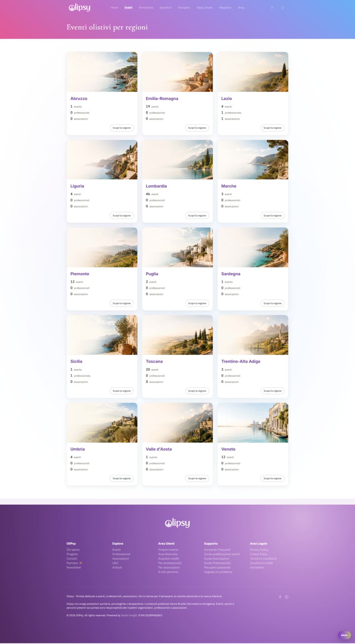This screenshot has width=355, height=644.
Task: Open Professionisti link under Esplora
Action: coord(121,554)
